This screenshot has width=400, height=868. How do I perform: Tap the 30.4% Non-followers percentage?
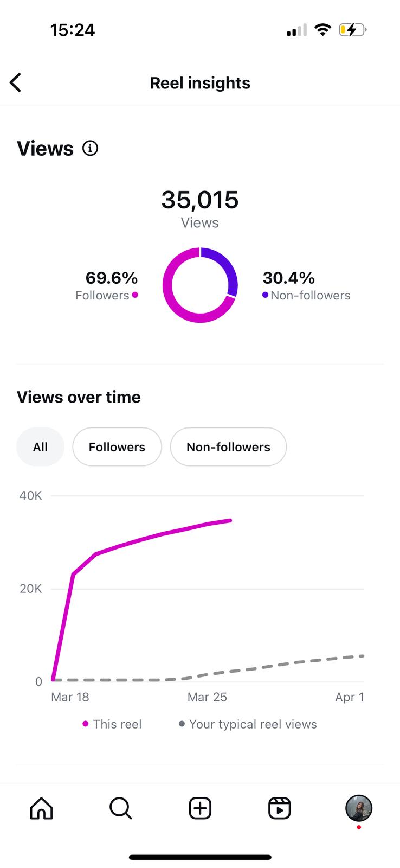click(x=289, y=278)
